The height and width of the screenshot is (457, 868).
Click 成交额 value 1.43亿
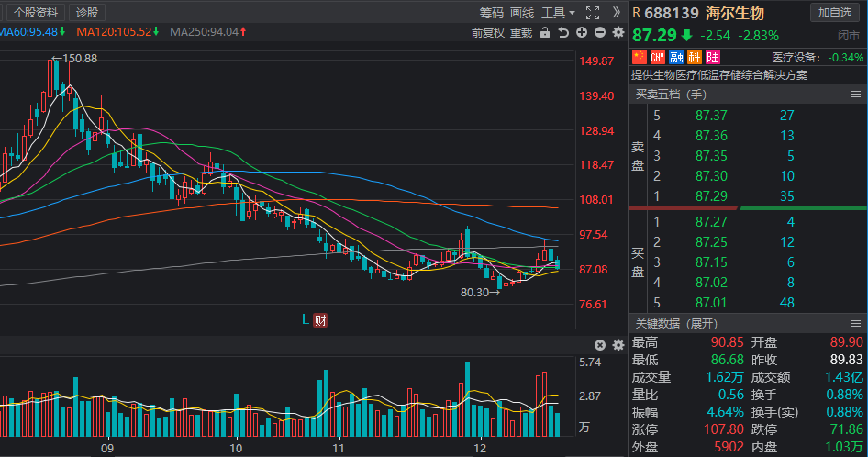(844, 377)
